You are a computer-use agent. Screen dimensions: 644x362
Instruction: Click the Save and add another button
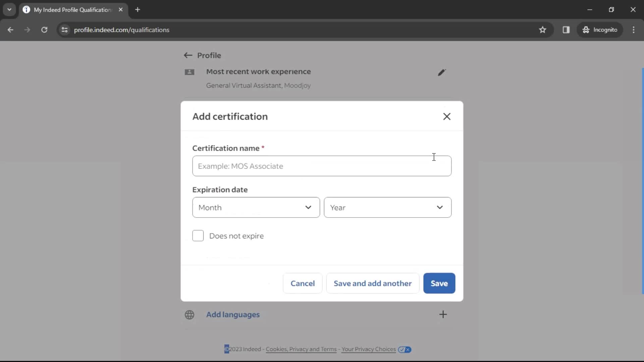(372, 283)
